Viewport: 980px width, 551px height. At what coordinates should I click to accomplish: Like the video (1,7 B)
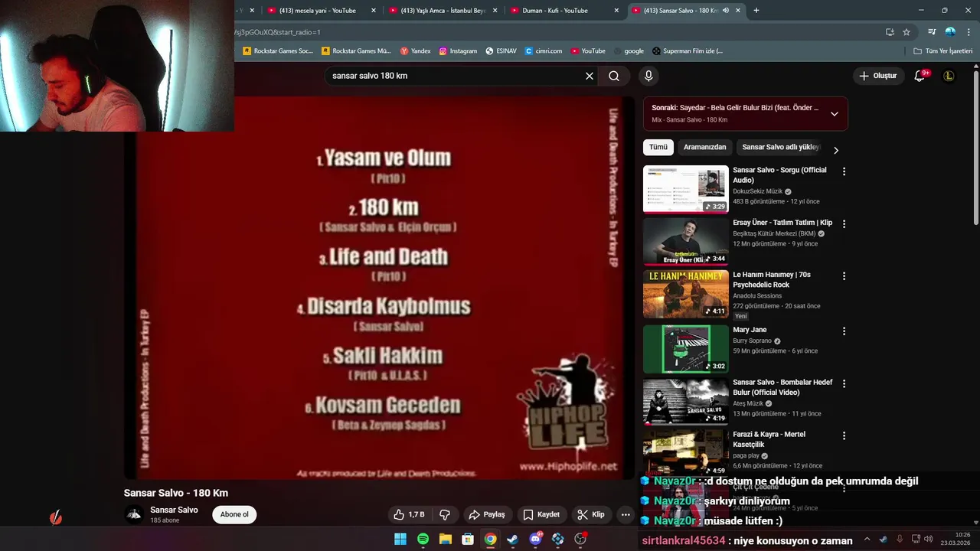[x=409, y=514]
